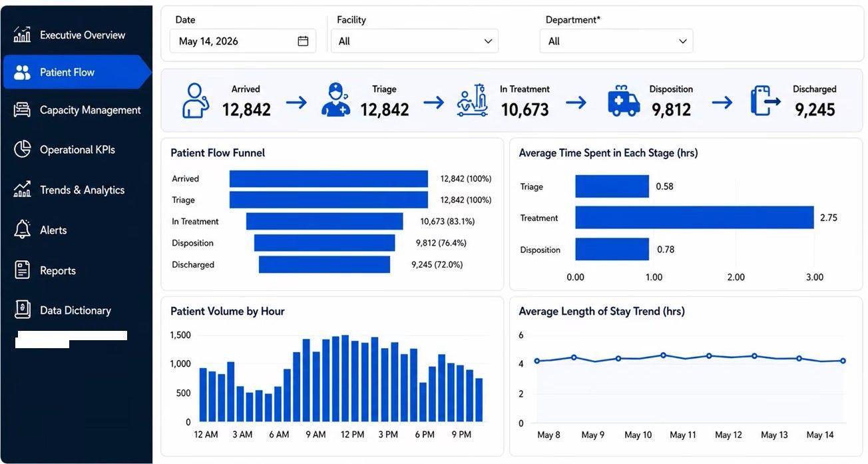This screenshot has height=464, width=868.
Task: Click the Discharged count 9,245
Action: pos(815,110)
